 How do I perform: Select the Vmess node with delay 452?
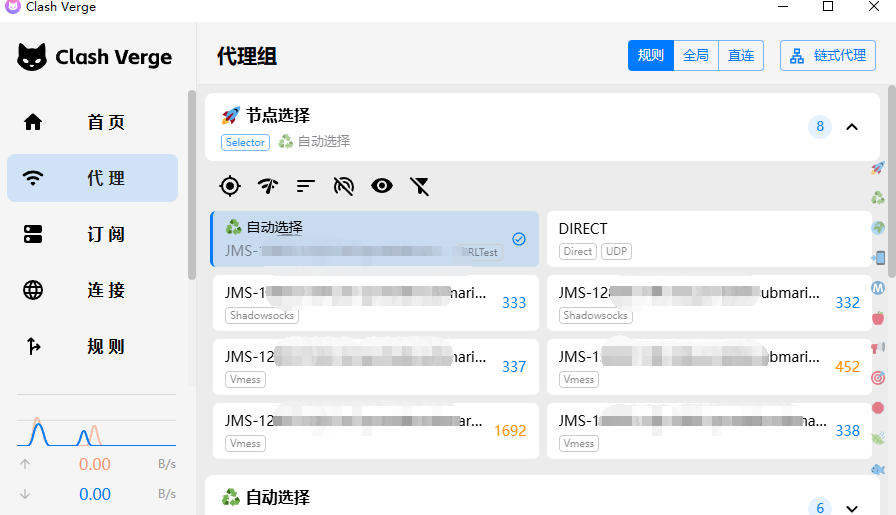pos(709,367)
